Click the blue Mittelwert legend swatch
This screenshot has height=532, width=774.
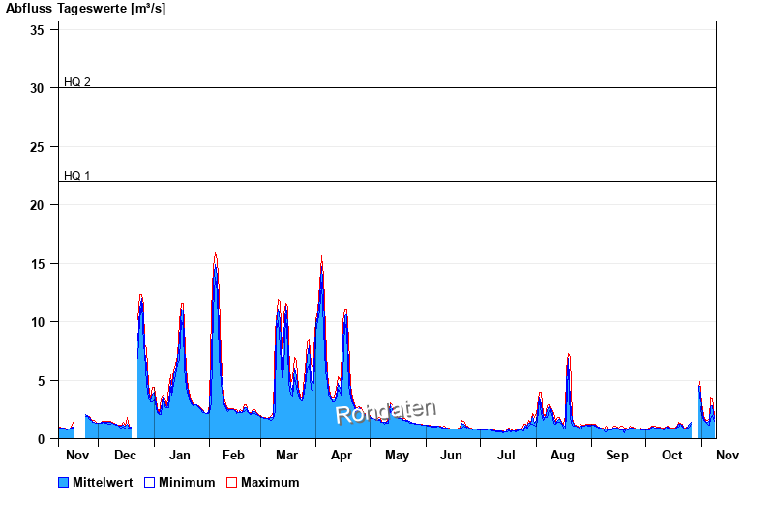click(x=64, y=482)
